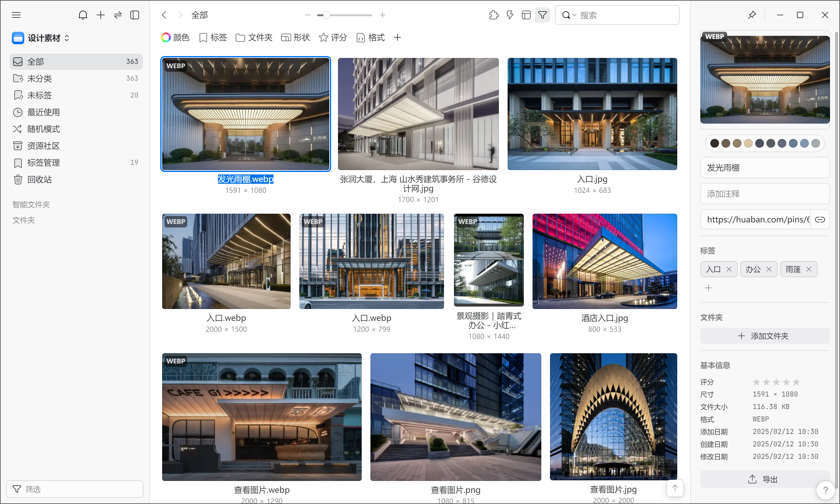Image resolution: width=840 pixels, height=504 pixels.
Task: Open 标签管理 in the sidebar
Action: (43, 163)
